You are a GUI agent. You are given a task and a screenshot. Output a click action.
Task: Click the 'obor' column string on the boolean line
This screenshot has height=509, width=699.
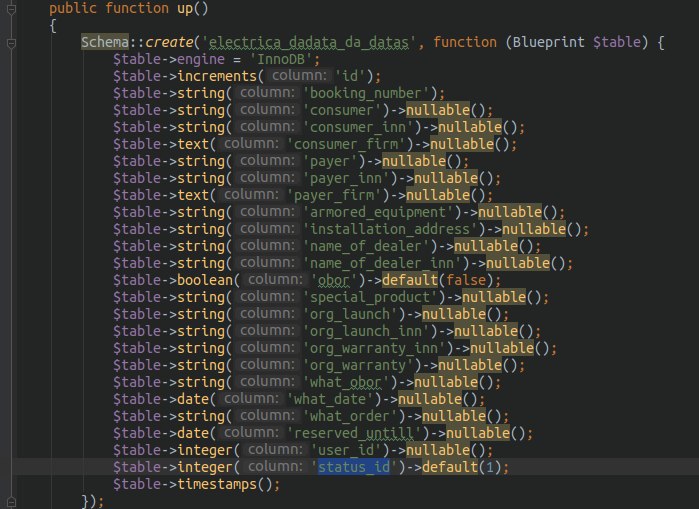(333, 280)
